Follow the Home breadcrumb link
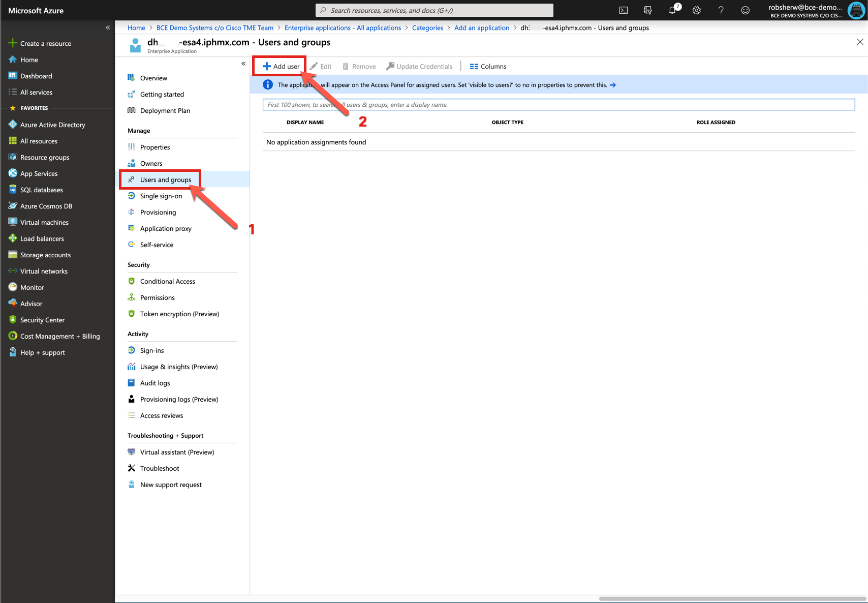This screenshot has width=868, height=603. click(x=136, y=28)
